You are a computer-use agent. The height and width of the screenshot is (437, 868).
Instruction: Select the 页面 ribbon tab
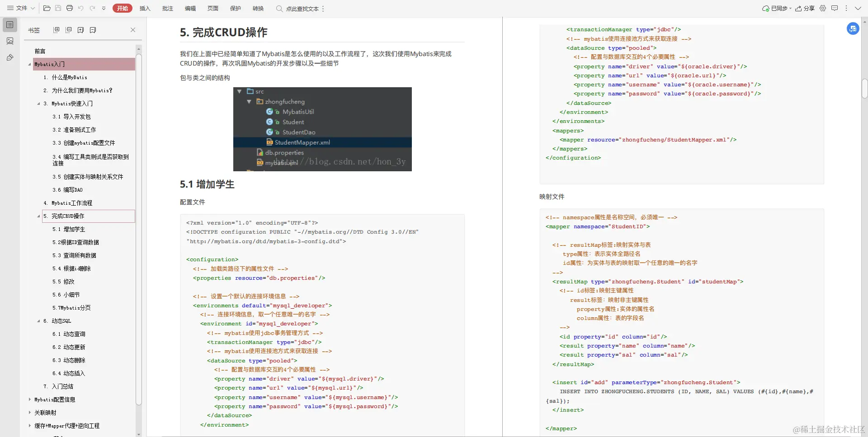tap(213, 8)
